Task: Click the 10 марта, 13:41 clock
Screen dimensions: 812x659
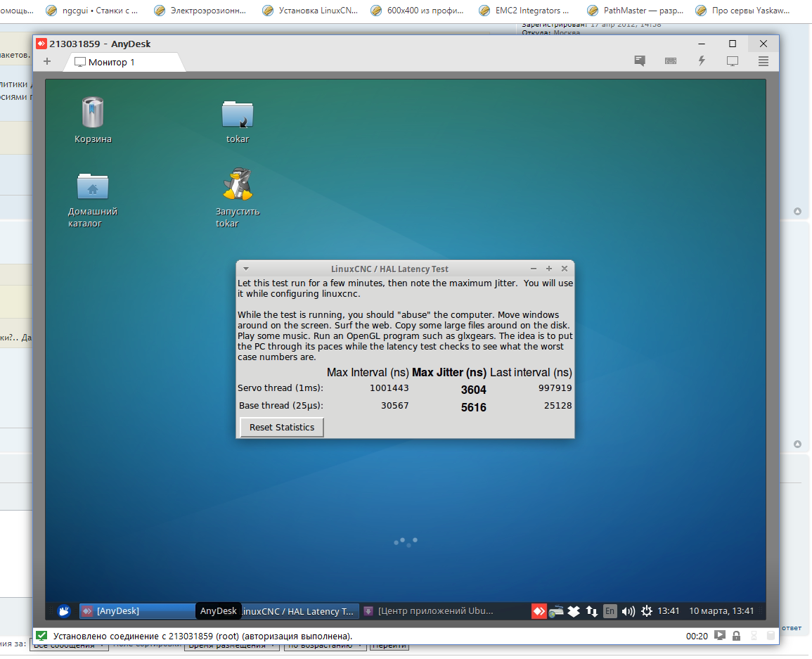Action: coord(721,611)
